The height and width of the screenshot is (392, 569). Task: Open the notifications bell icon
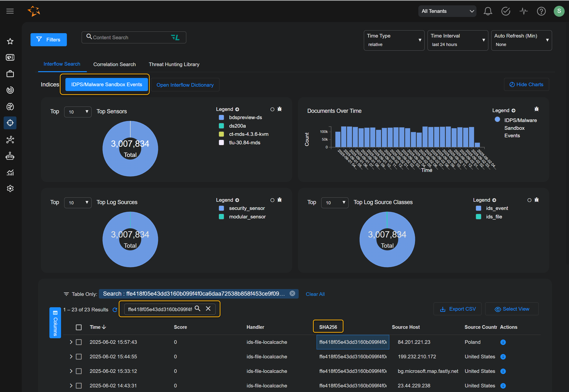point(488,11)
